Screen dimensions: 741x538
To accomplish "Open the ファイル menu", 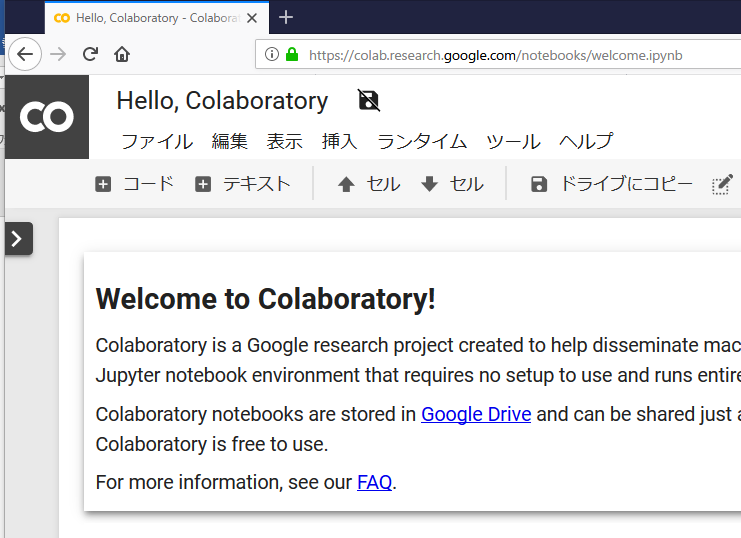I will pyautogui.click(x=157, y=141).
